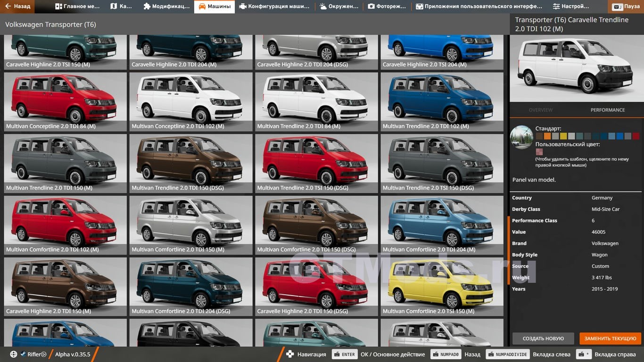
Task: Select Multivan Trendline 2.0 TDI 150 (M)
Action: [66, 163]
